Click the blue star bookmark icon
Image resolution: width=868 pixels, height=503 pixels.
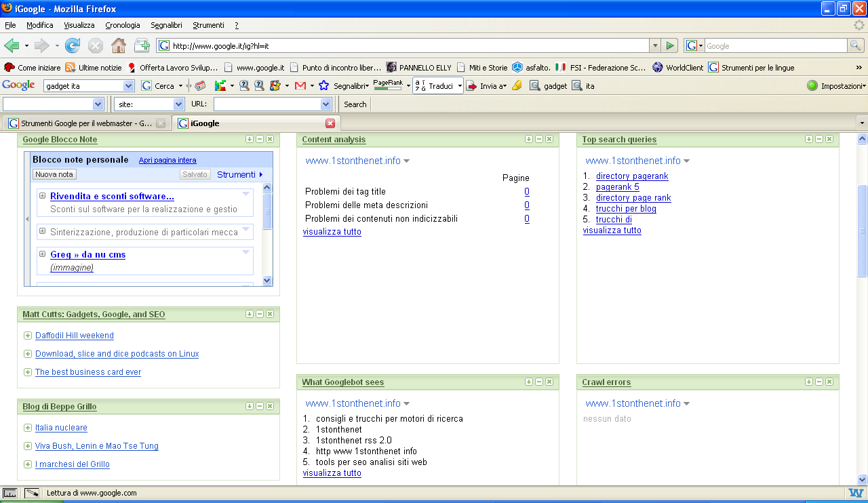point(324,85)
